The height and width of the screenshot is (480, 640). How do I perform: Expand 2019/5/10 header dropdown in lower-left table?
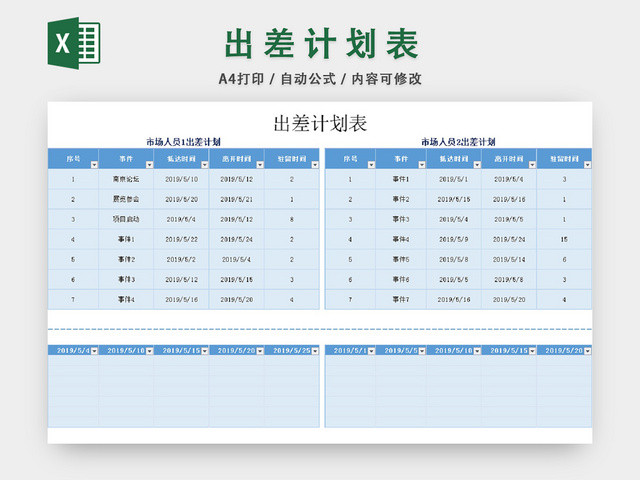tap(149, 351)
